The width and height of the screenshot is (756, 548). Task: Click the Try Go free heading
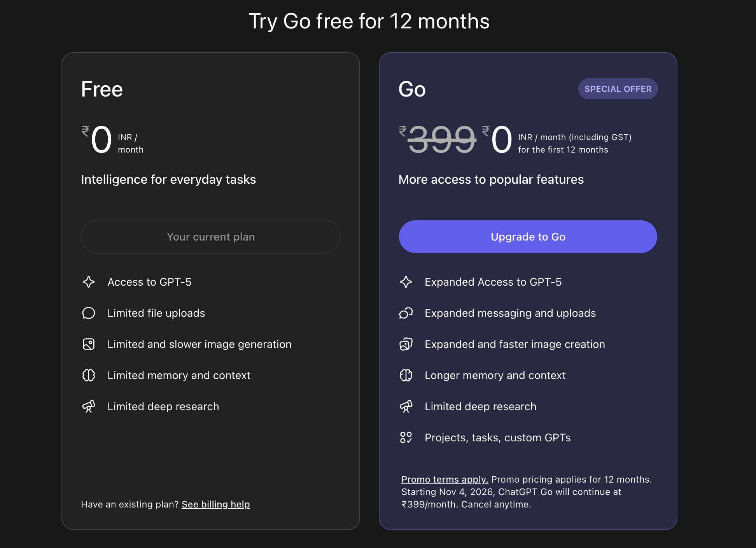point(369,21)
